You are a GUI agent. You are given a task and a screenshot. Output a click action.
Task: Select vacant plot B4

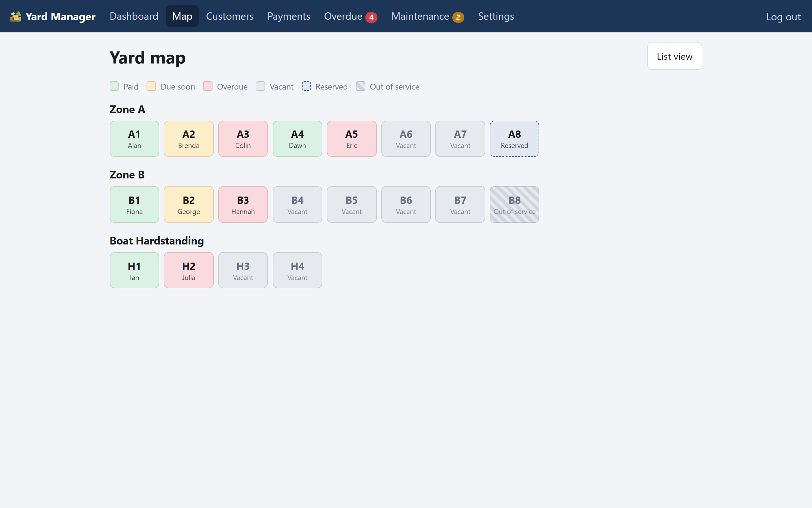click(297, 204)
